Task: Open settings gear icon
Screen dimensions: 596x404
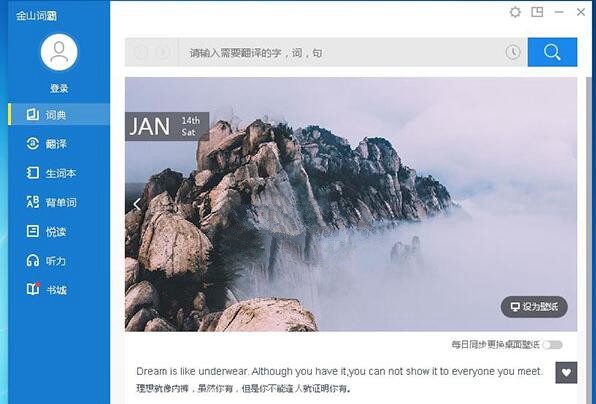Action: (515, 12)
